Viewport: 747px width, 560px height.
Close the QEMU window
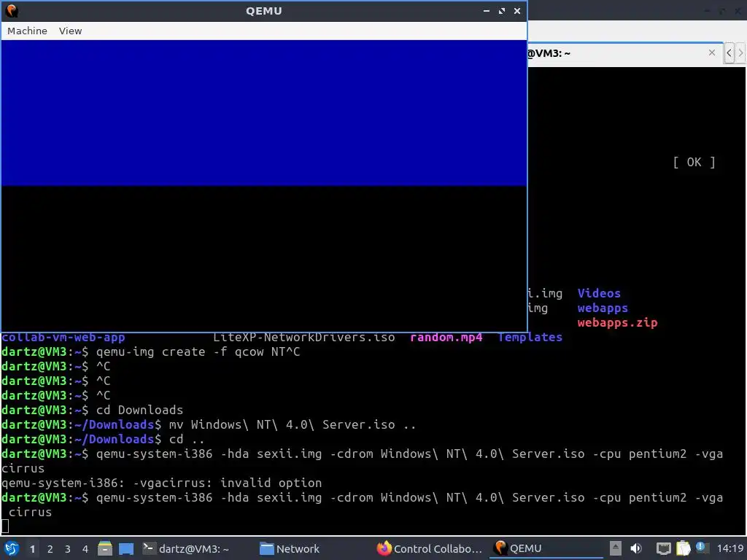(517, 10)
